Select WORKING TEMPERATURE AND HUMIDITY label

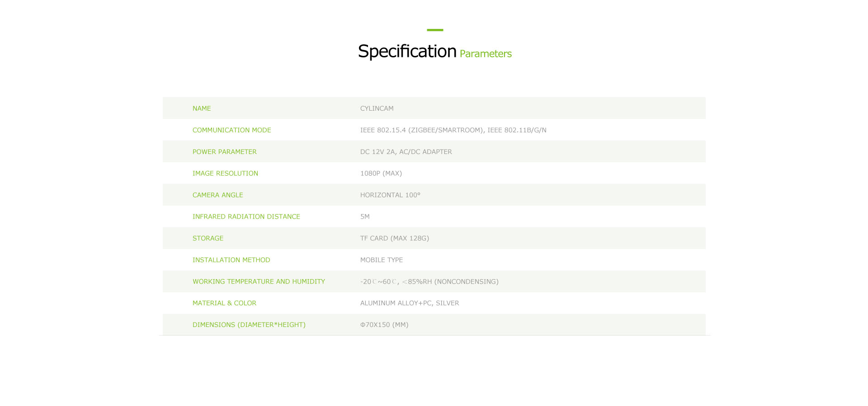click(x=259, y=282)
